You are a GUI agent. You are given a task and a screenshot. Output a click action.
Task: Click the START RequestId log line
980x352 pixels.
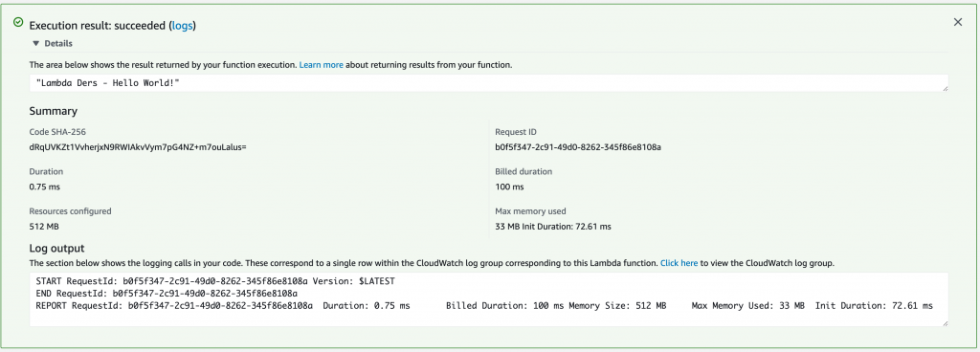215,281
